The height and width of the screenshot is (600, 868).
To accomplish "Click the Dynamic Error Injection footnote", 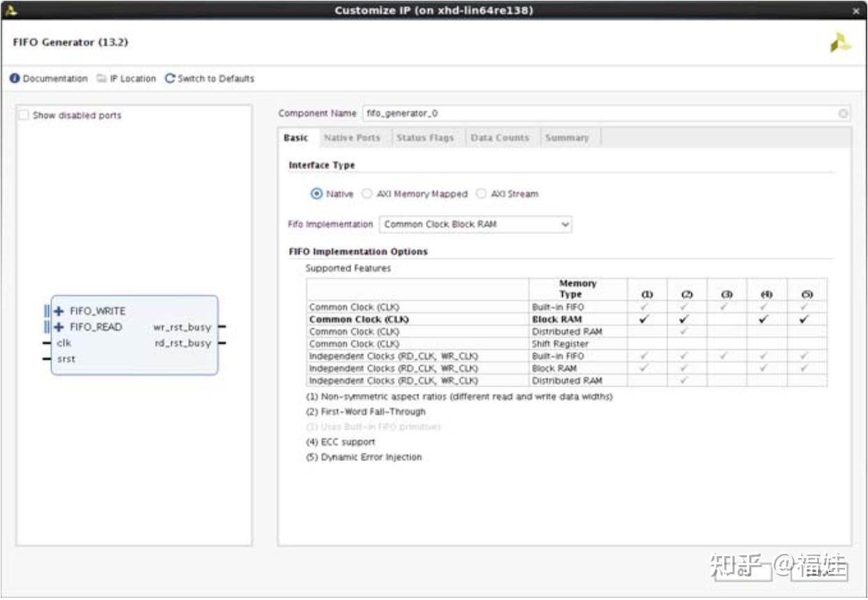I will tap(364, 458).
